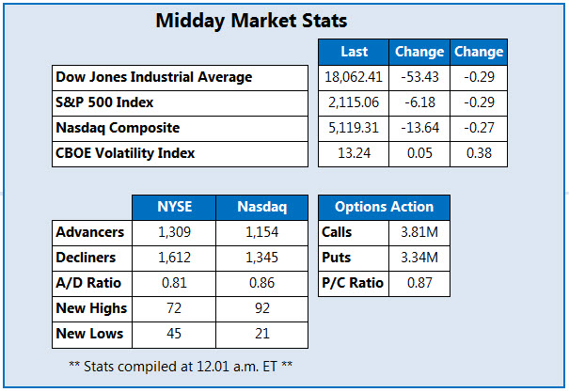Click the Calls volume 3.81M cell
Screen dimensions: 569x392
(x=419, y=233)
